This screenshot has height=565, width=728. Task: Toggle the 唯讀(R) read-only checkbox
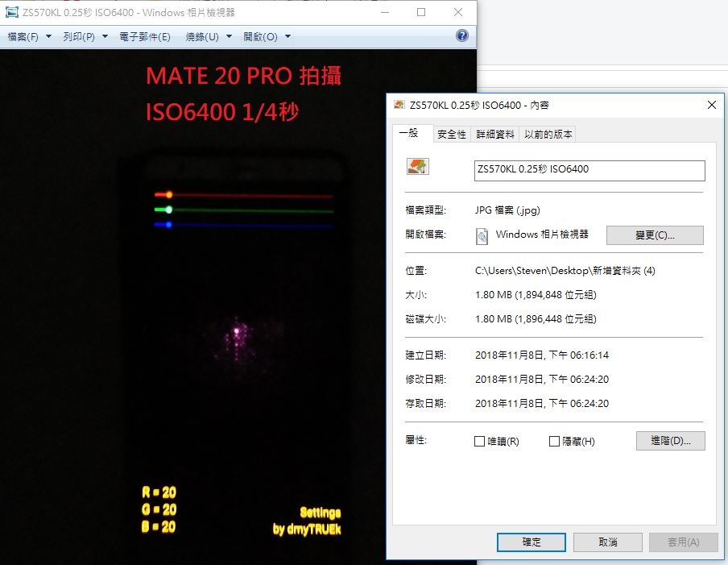tap(480, 441)
